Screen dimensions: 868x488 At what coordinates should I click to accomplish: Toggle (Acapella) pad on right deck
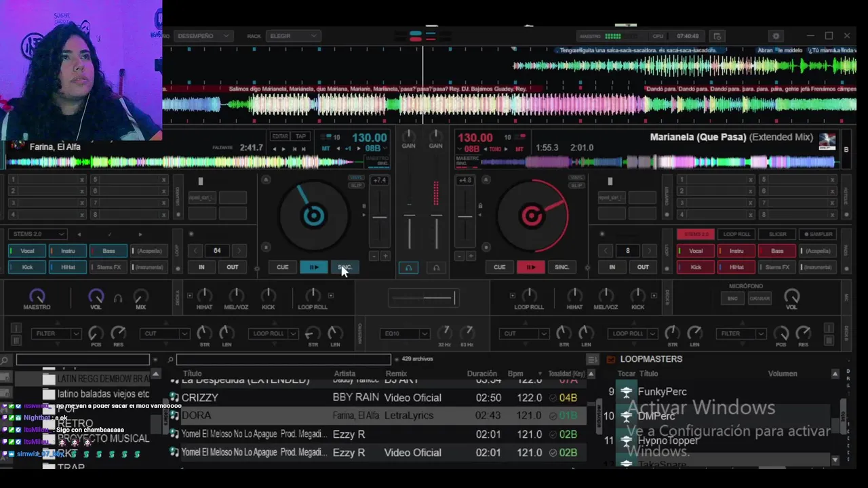click(x=818, y=251)
